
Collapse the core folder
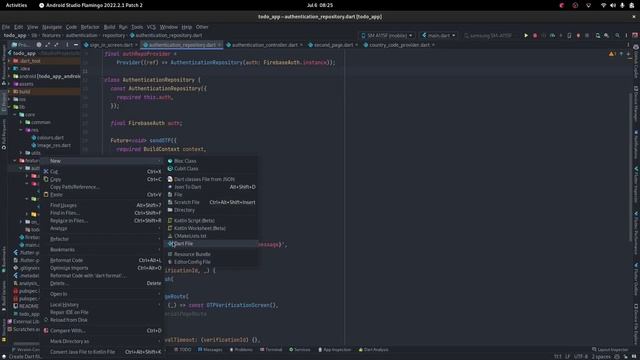15,115
